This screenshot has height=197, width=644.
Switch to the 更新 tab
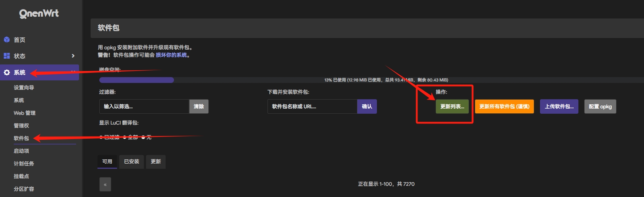(x=156, y=162)
